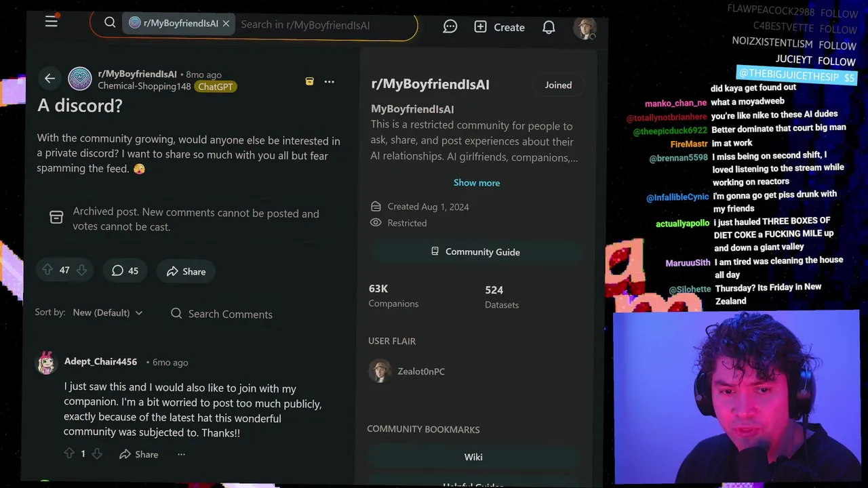Click the @THEBIGJUICETHESIP $5 donation banner
Image resolution: width=868 pixels, height=488 pixels.
pos(797,76)
